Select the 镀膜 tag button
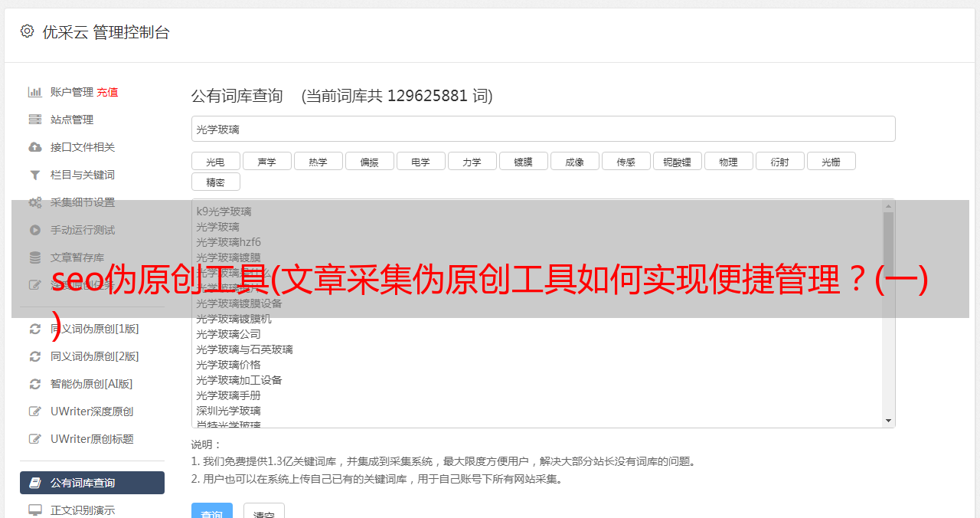 tap(523, 161)
